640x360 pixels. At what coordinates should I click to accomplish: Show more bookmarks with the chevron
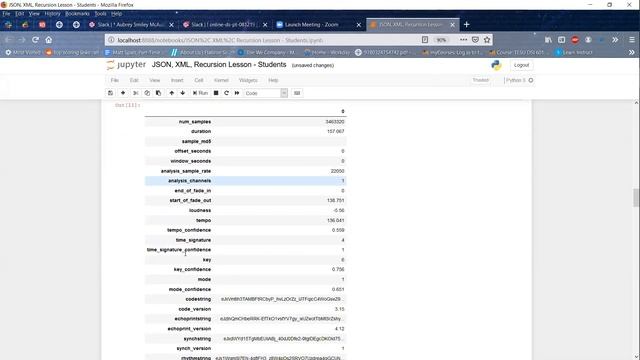pyautogui.click(x=631, y=52)
